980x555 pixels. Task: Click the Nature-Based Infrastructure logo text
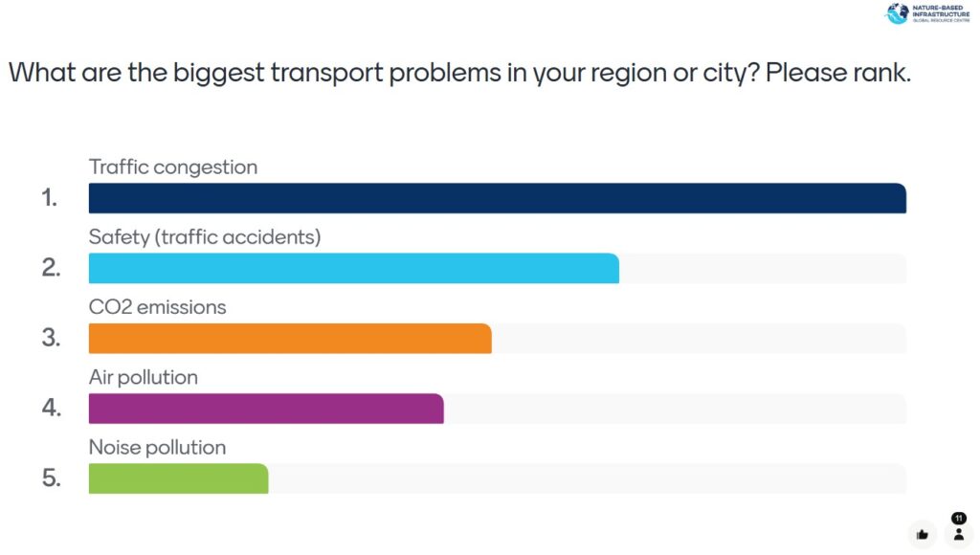coord(940,13)
